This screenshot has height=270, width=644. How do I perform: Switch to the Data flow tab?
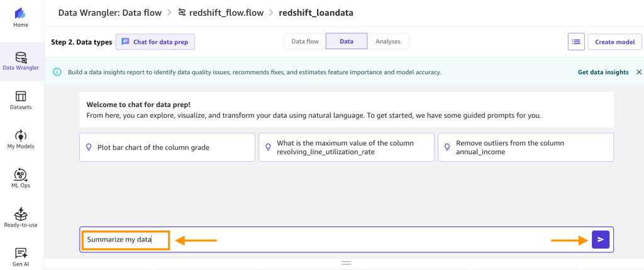coord(305,41)
